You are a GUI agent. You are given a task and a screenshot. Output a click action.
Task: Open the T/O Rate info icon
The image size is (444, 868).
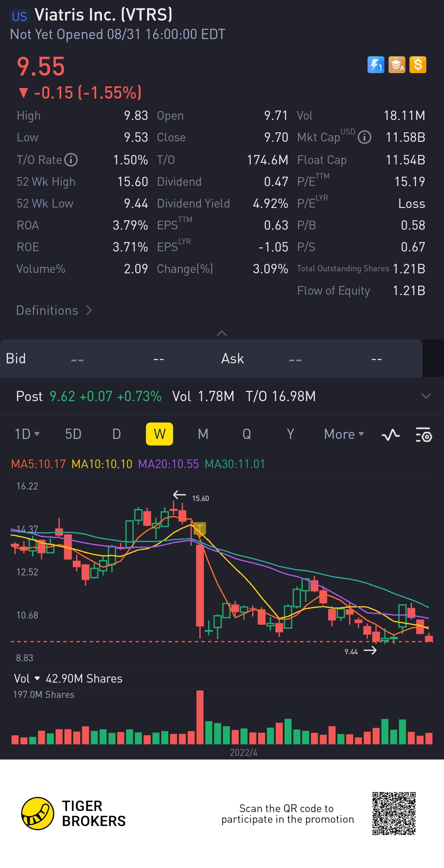tap(71, 159)
